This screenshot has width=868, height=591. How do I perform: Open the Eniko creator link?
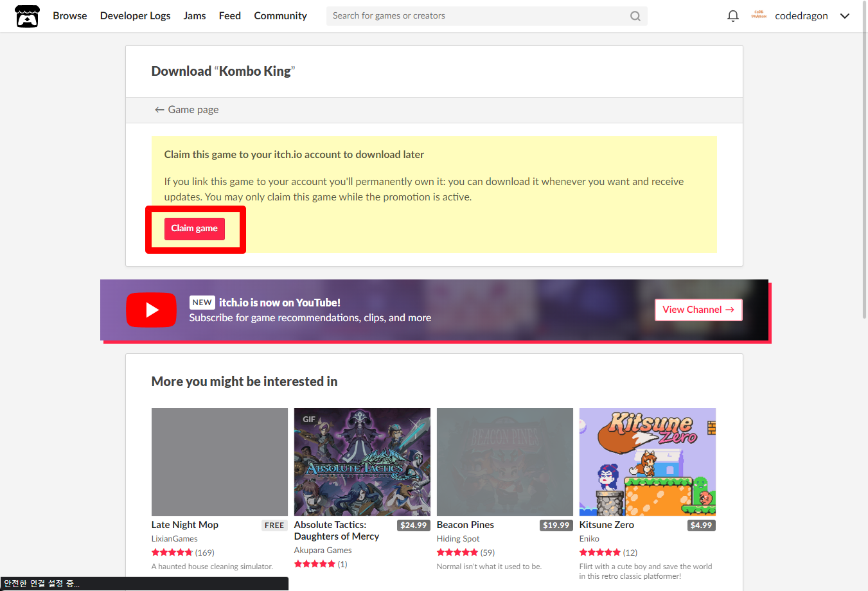point(589,539)
